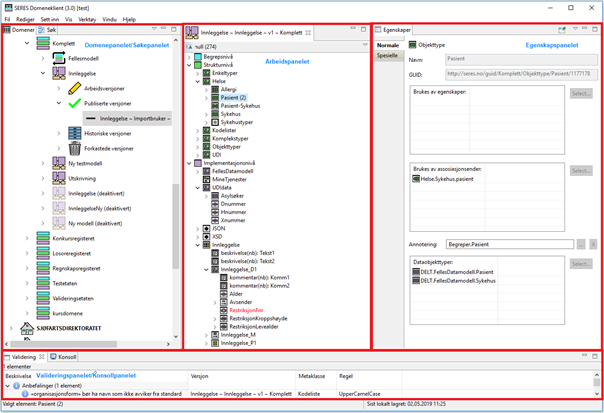Click Select button for Brukes av assosiasjonsender
This screenshot has width=604, height=413.
(581, 170)
